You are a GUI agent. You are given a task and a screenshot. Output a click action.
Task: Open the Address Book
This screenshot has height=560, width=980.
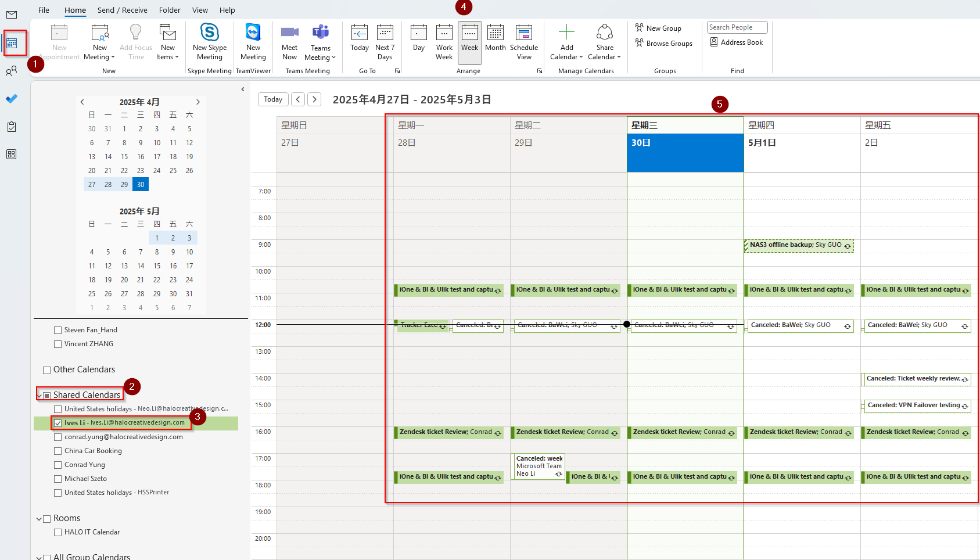coord(736,42)
